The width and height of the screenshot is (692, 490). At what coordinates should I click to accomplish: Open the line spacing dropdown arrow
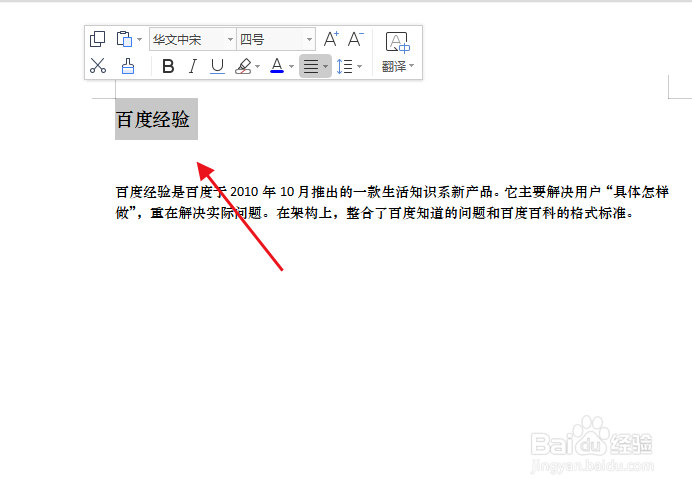[360, 67]
